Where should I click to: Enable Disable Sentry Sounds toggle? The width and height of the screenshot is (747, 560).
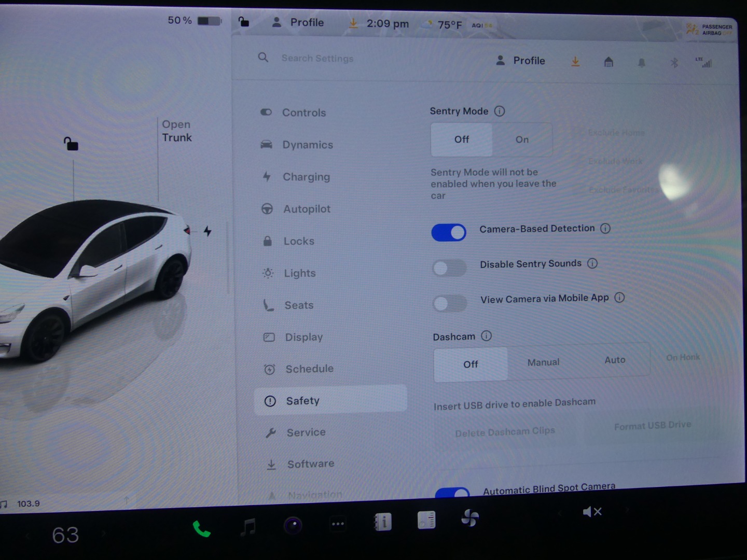pyautogui.click(x=449, y=268)
